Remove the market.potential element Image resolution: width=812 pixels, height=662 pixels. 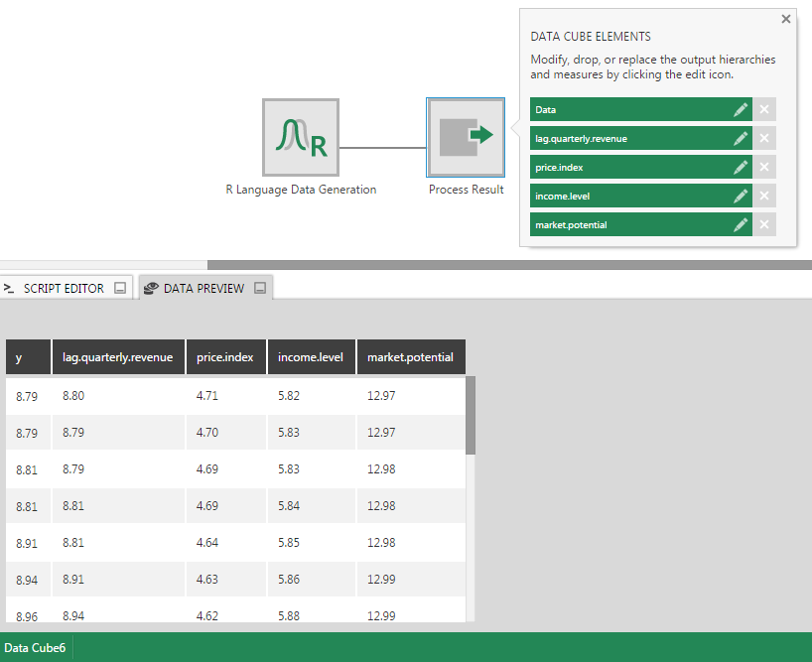pyautogui.click(x=763, y=224)
